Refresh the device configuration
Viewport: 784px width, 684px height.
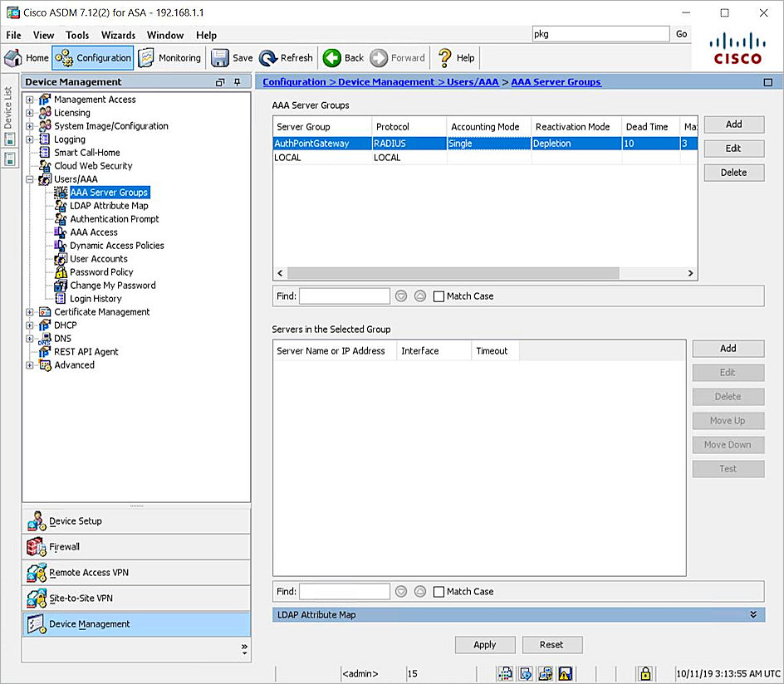click(286, 57)
